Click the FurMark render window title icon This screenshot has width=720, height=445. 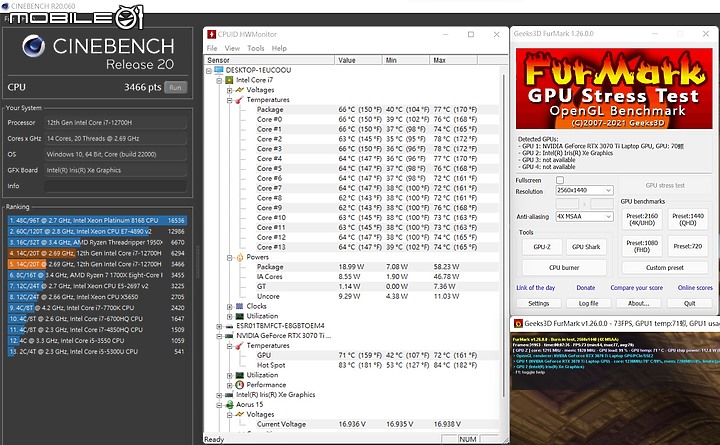pos(518,323)
